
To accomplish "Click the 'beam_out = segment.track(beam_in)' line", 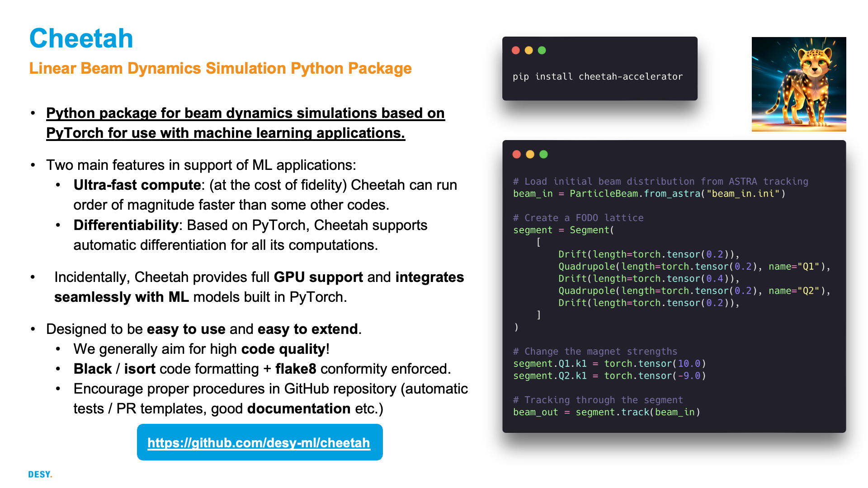I will coord(607,412).
